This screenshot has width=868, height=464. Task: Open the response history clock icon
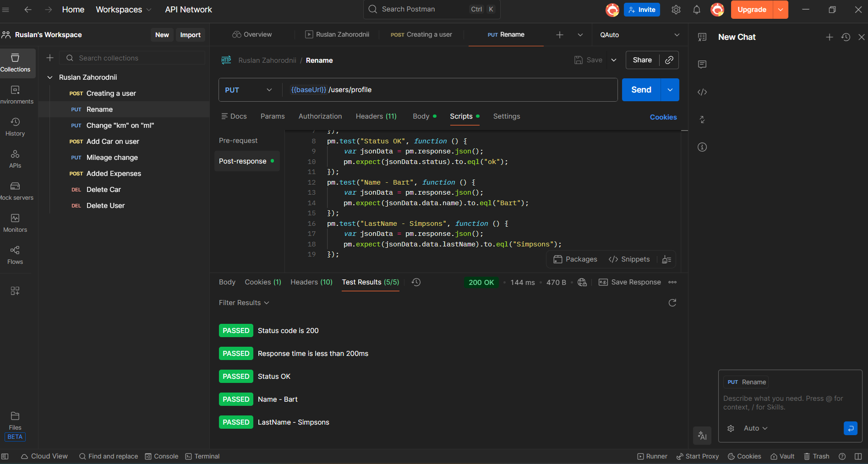point(416,282)
